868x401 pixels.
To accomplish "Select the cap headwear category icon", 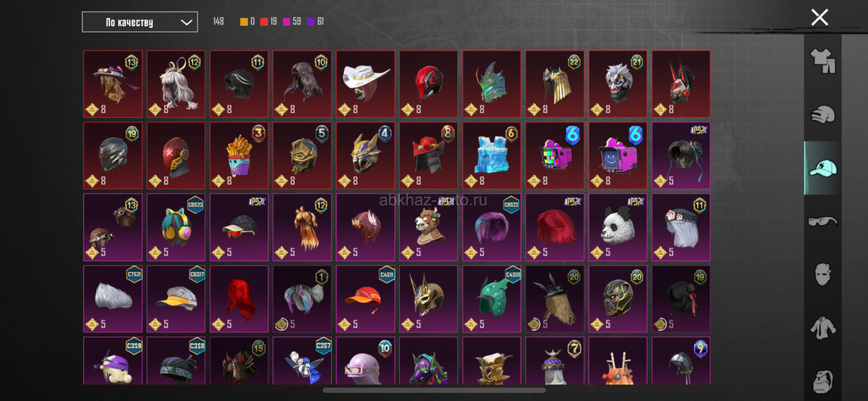I will point(823,168).
